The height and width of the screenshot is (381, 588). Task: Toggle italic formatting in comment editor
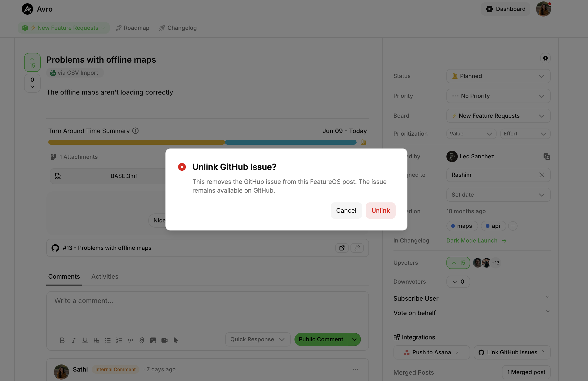pyautogui.click(x=74, y=341)
